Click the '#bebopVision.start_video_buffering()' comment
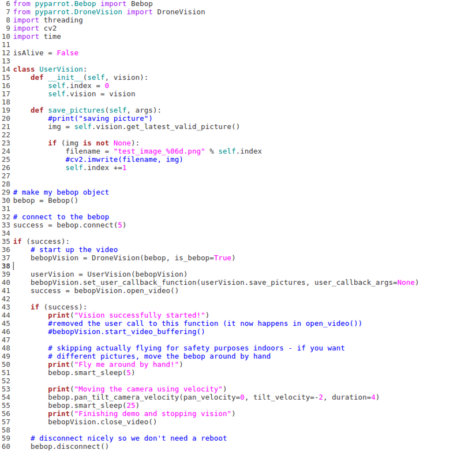The image size is (476, 451). (126, 331)
